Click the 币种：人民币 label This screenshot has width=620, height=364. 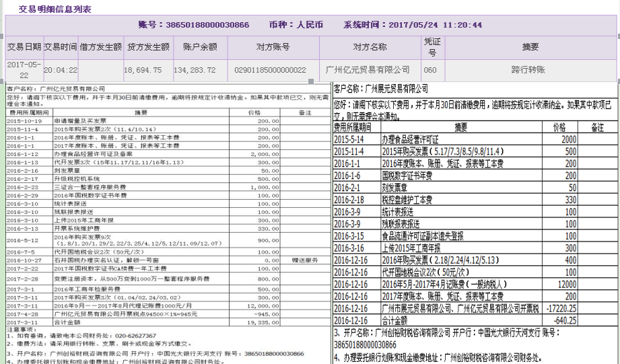click(x=296, y=25)
